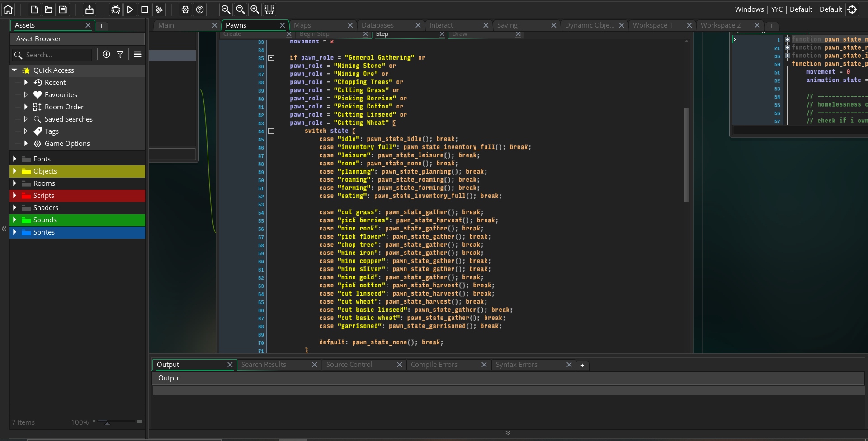Select the Shaders folder
Viewport: 868px width, 441px height.
77,207
